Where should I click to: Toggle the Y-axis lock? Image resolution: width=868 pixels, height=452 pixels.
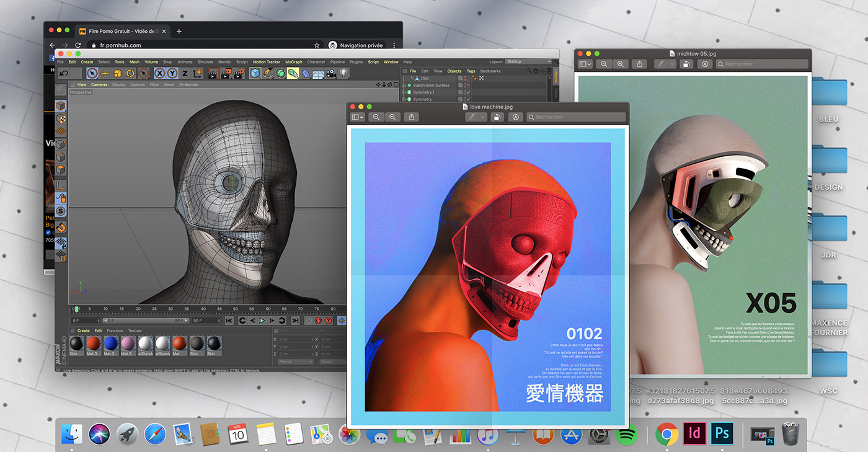(172, 73)
